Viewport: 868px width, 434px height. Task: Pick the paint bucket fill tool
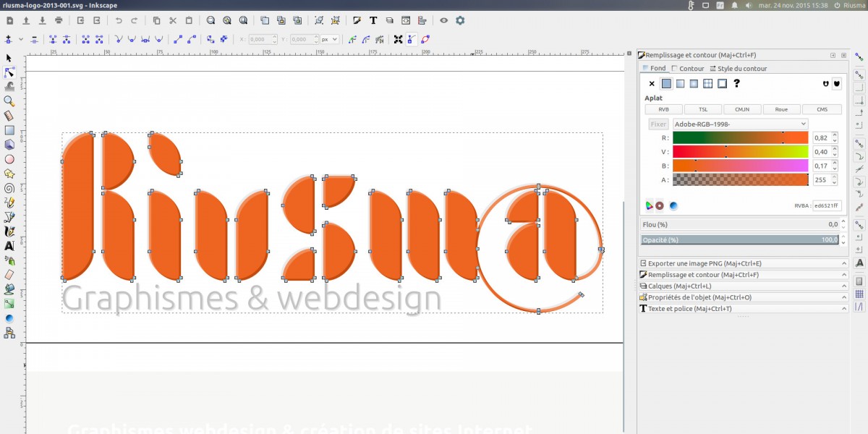point(9,289)
